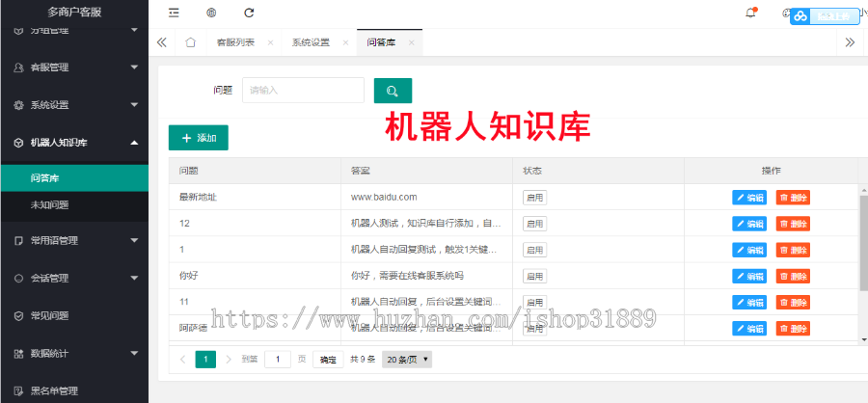
Task: Open the 20条/页 page size dropdown
Action: tap(407, 360)
